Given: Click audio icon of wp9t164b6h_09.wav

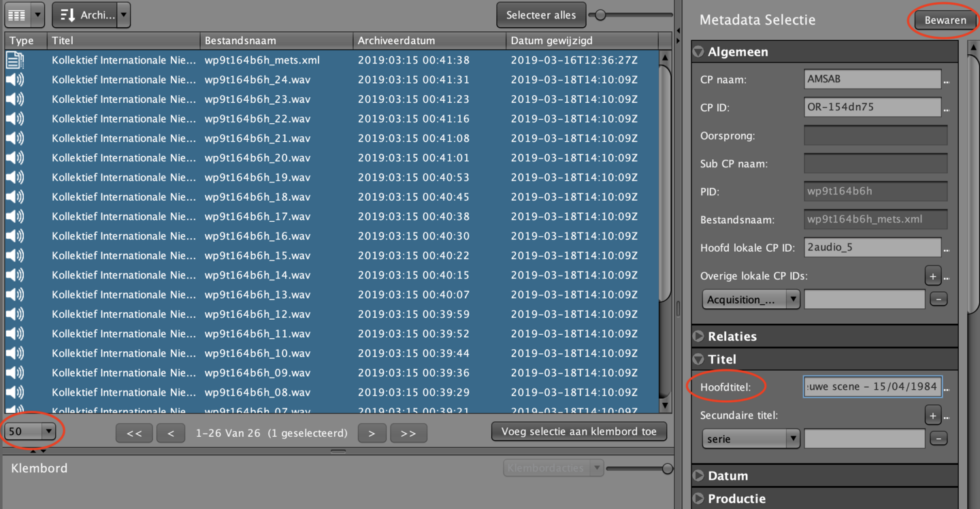Looking at the screenshot, I should [x=15, y=373].
